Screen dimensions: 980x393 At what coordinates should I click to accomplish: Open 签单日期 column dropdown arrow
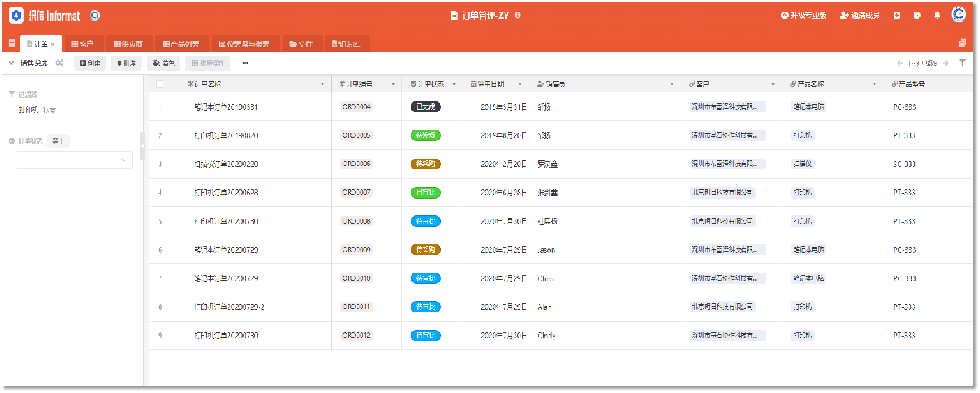point(520,85)
